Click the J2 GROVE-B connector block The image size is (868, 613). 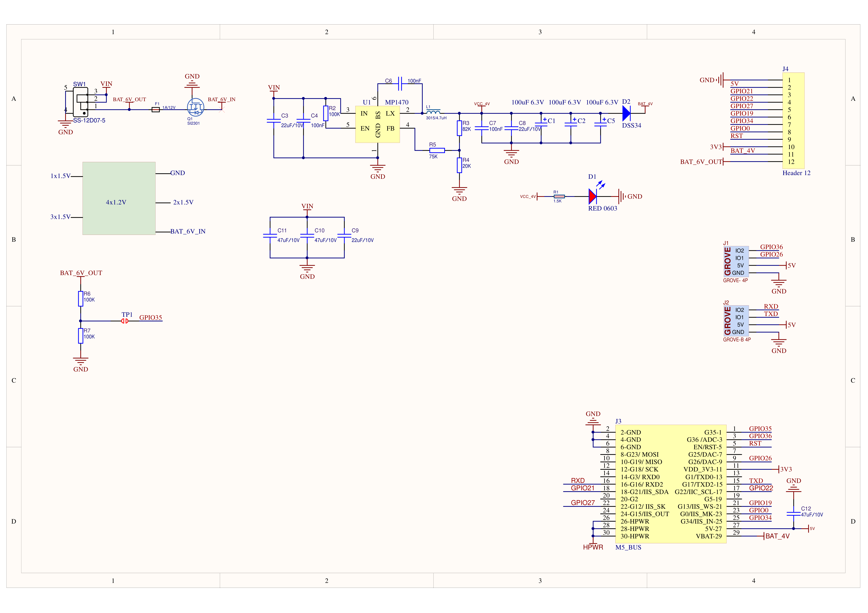[x=736, y=321]
